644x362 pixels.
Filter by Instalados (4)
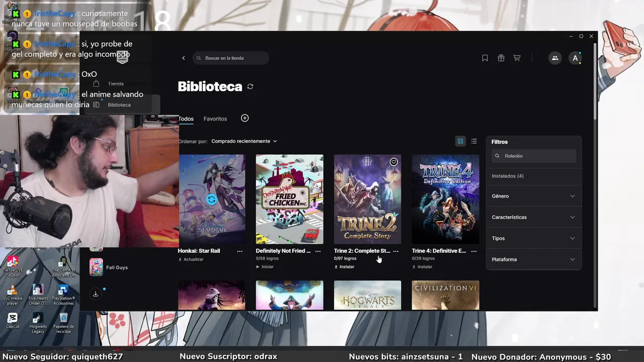[x=508, y=176]
